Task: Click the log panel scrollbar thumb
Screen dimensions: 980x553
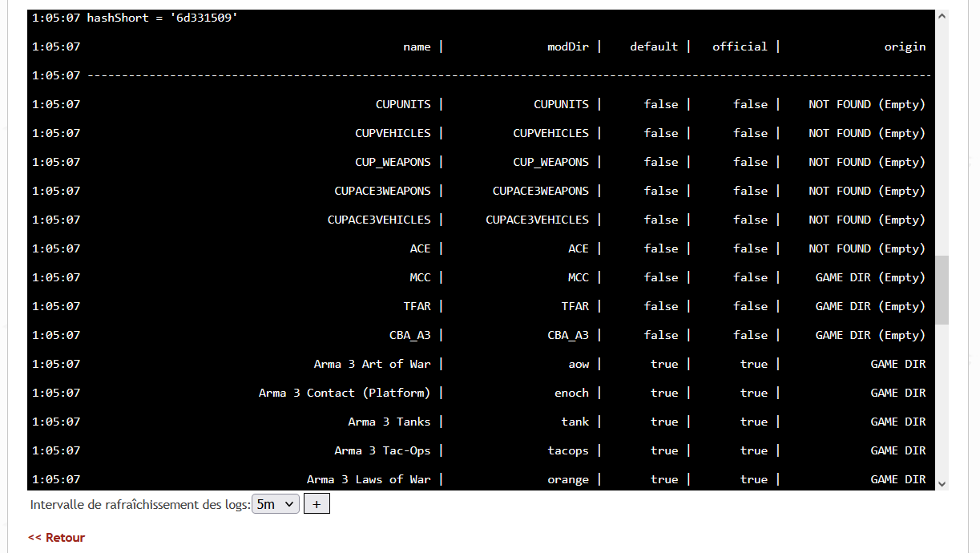Action: 942,290
